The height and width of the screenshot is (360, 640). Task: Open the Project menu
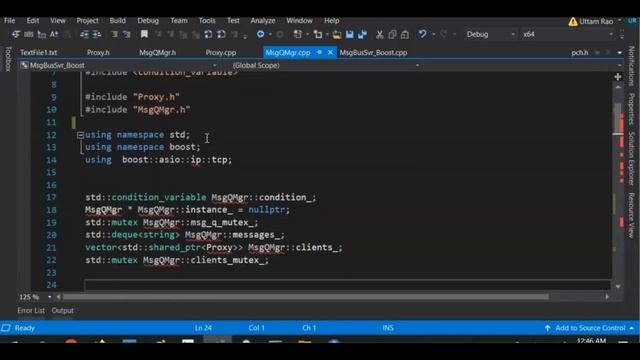(87, 21)
